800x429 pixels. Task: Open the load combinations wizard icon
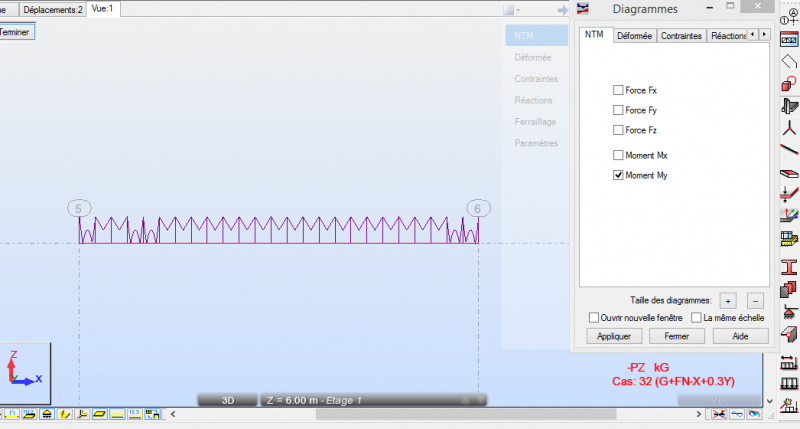point(789,406)
